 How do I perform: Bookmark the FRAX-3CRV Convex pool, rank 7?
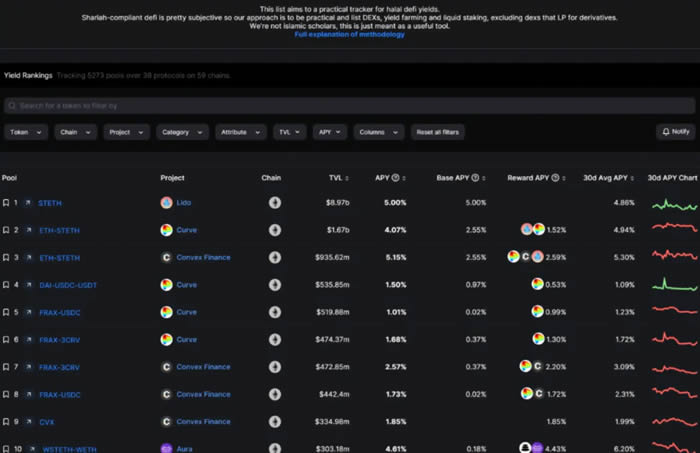pyautogui.click(x=6, y=367)
